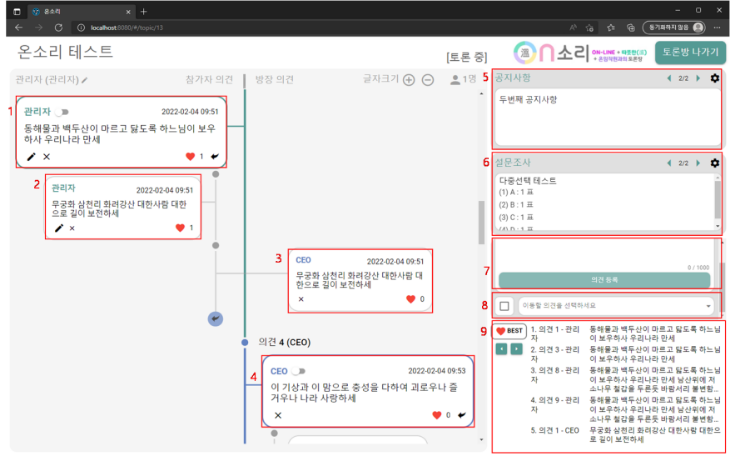The image size is (730, 456).
Task: Decrease font size with the minus icon
Action: [x=428, y=79]
